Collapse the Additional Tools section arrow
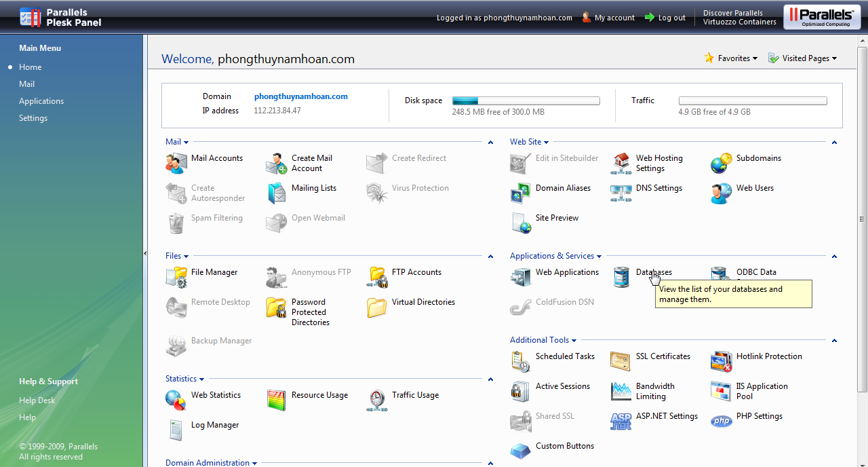This screenshot has height=467, width=868. (834, 341)
